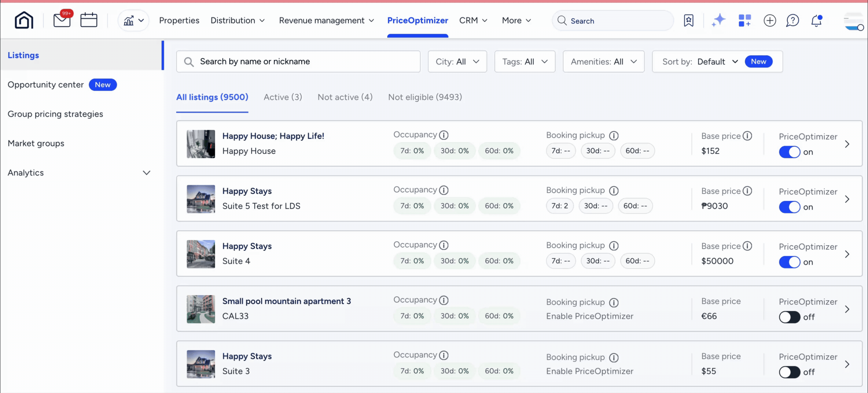The image size is (868, 393).
Task: Open the City filter dropdown
Action: pyautogui.click(x=457, y=62)
